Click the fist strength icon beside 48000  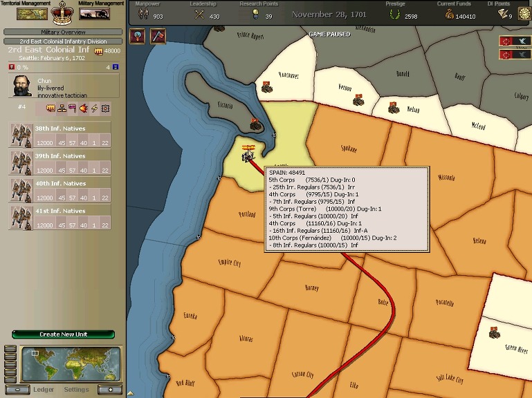98,51
